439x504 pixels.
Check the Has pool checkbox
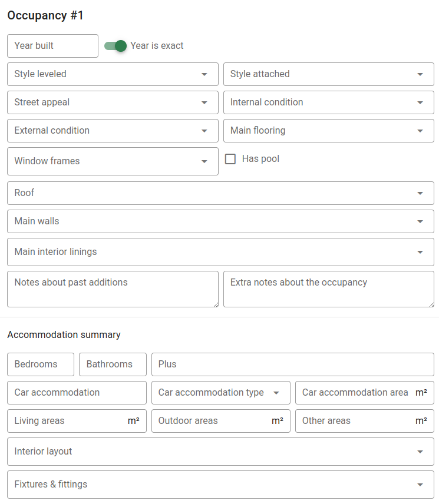click(x=230, y=159)
